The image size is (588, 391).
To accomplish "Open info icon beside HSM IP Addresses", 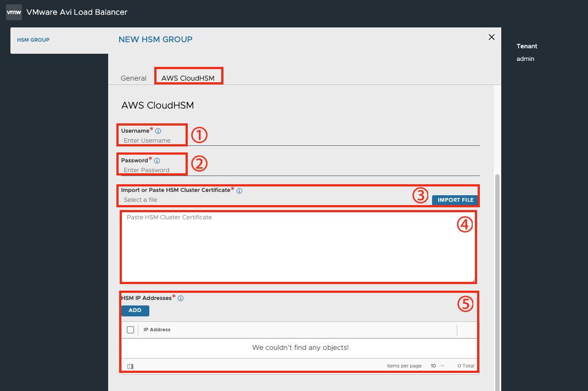I will pyautogui.click(x=181, y=298).
